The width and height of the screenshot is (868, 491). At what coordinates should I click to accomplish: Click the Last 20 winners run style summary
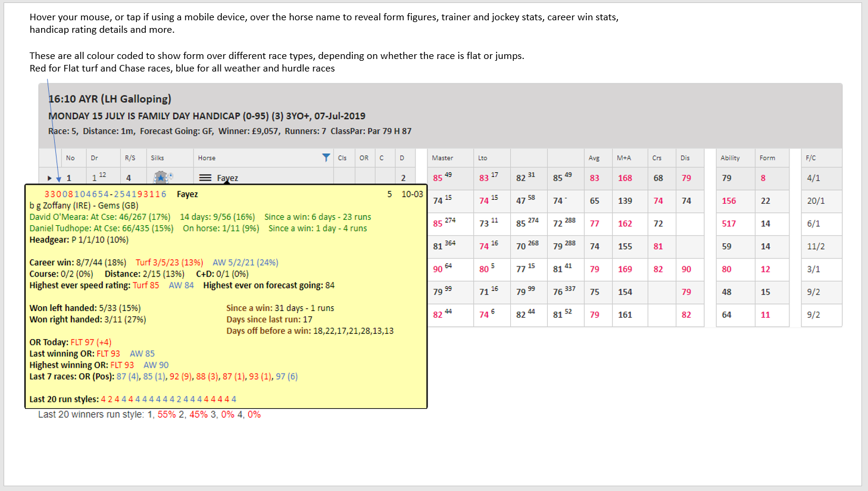149,414
